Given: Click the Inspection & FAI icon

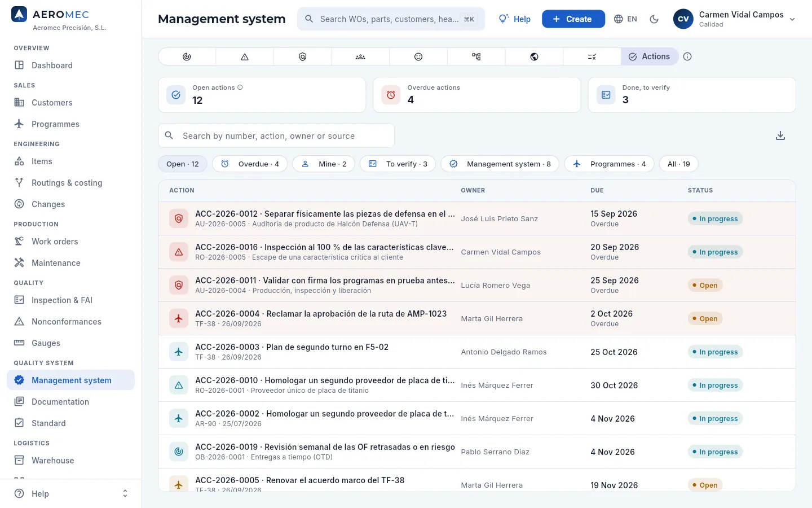Looking at the screenshot, I should click(19, 300).
